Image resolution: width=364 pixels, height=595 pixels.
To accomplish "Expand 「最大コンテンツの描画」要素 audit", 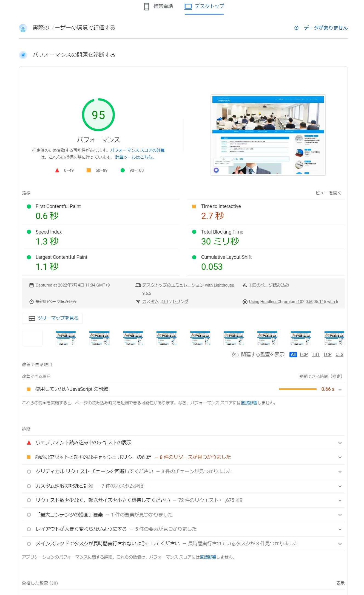I will (x=183, y=515).
